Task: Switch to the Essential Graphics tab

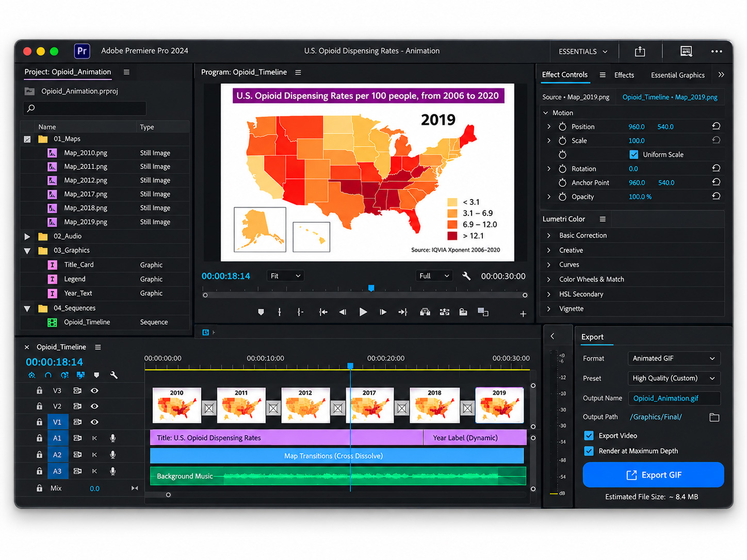Action: pos(677,75)
